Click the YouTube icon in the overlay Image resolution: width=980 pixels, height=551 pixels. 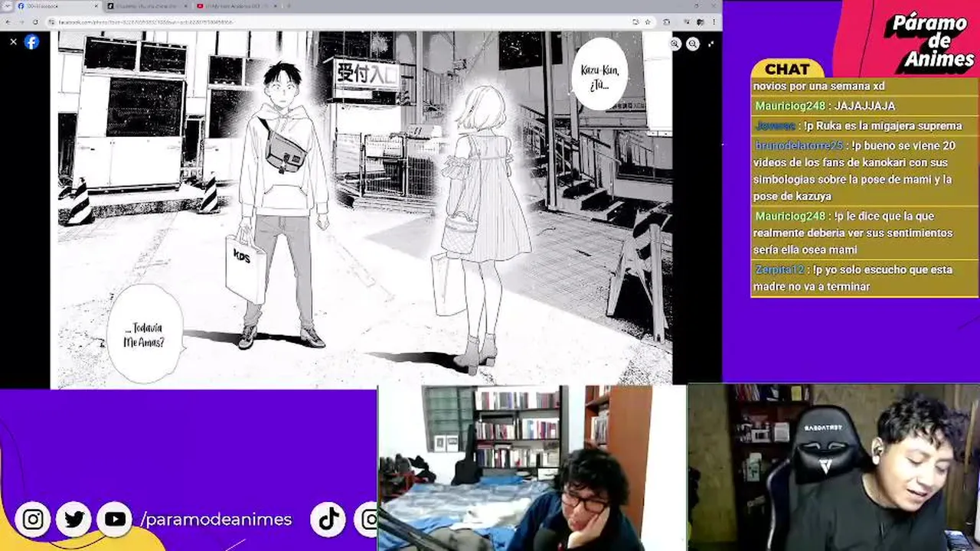(115, 520)
